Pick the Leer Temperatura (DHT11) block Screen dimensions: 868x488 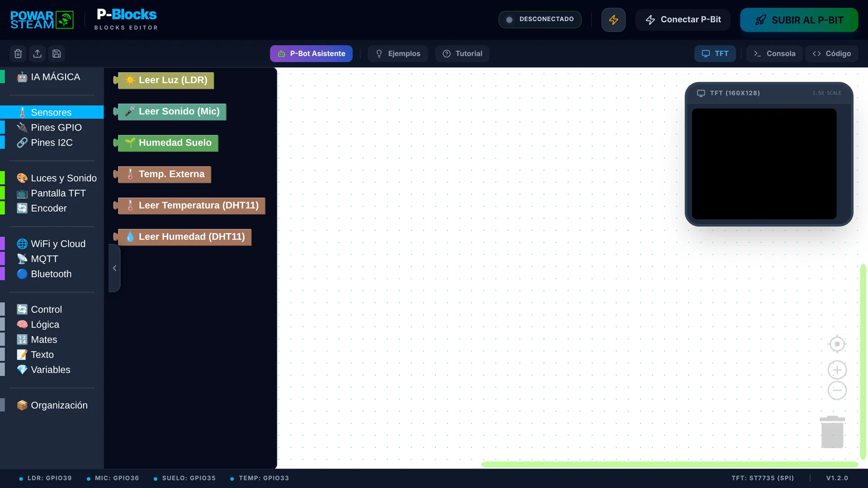coord(190,206)
